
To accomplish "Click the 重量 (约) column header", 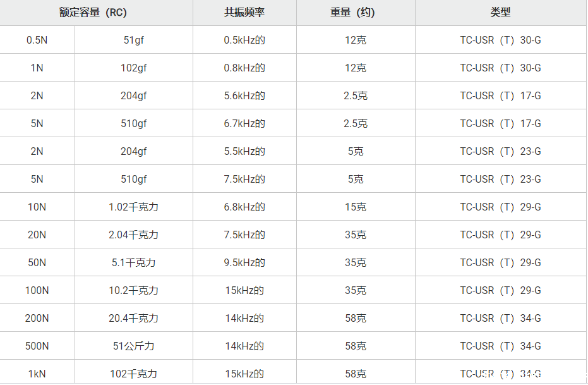I will click(x=355, y=12).
